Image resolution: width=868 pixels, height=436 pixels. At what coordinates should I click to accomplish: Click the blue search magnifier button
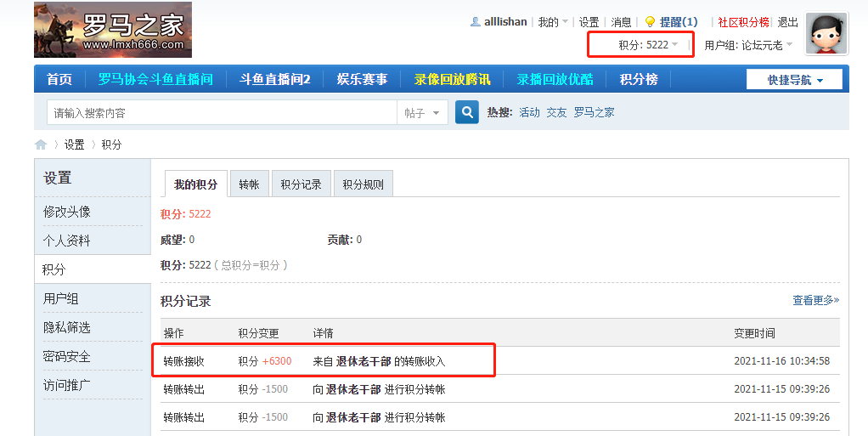point(467,112)
